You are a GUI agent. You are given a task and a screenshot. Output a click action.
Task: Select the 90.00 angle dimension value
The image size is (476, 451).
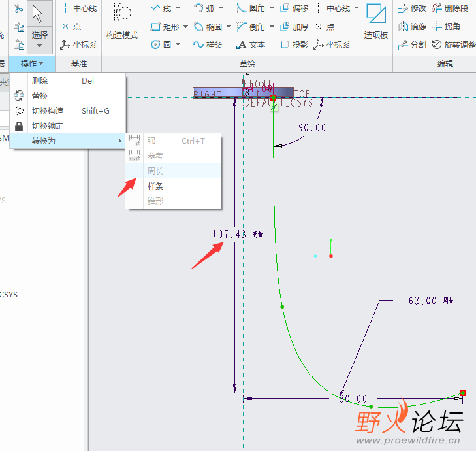tap(312, 127)
